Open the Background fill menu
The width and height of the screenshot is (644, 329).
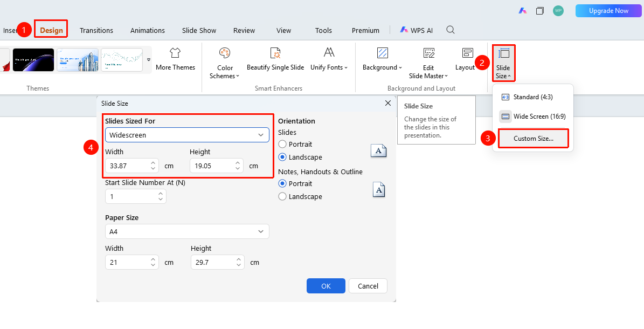(383, 59)
